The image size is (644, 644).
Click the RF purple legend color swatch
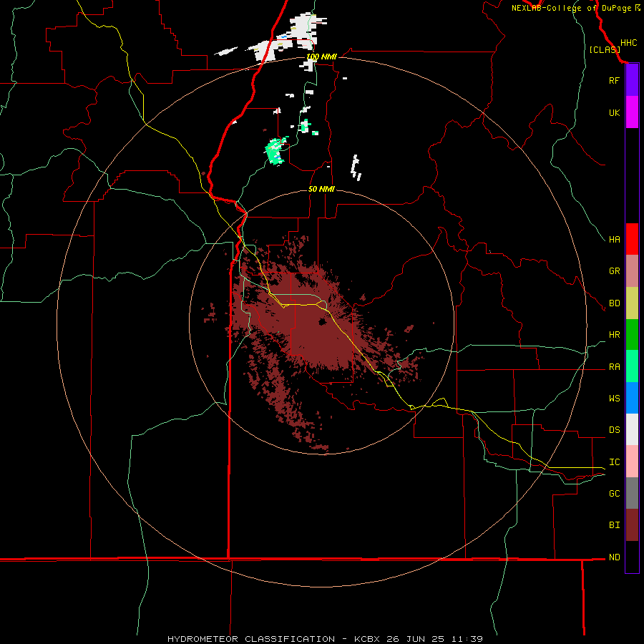632,80
